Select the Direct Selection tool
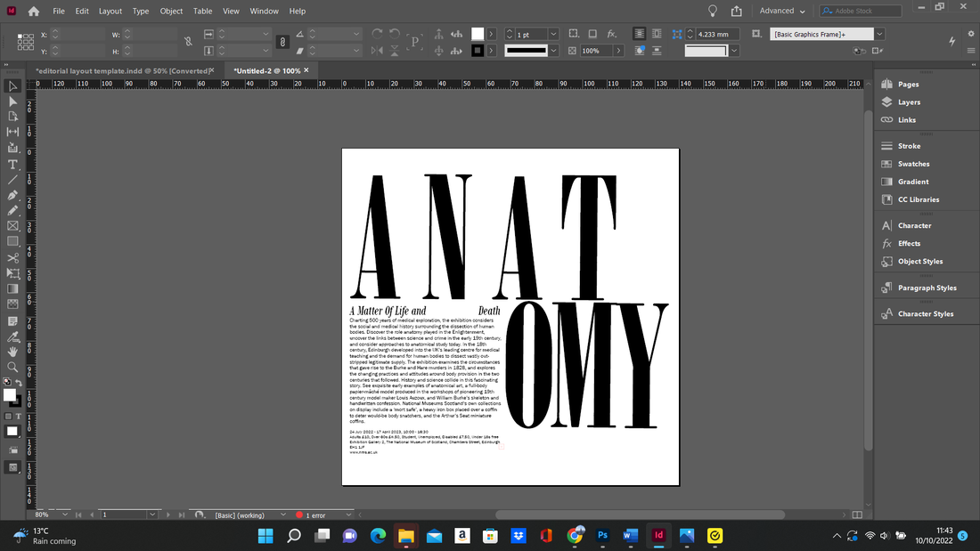 coord(12,101)
